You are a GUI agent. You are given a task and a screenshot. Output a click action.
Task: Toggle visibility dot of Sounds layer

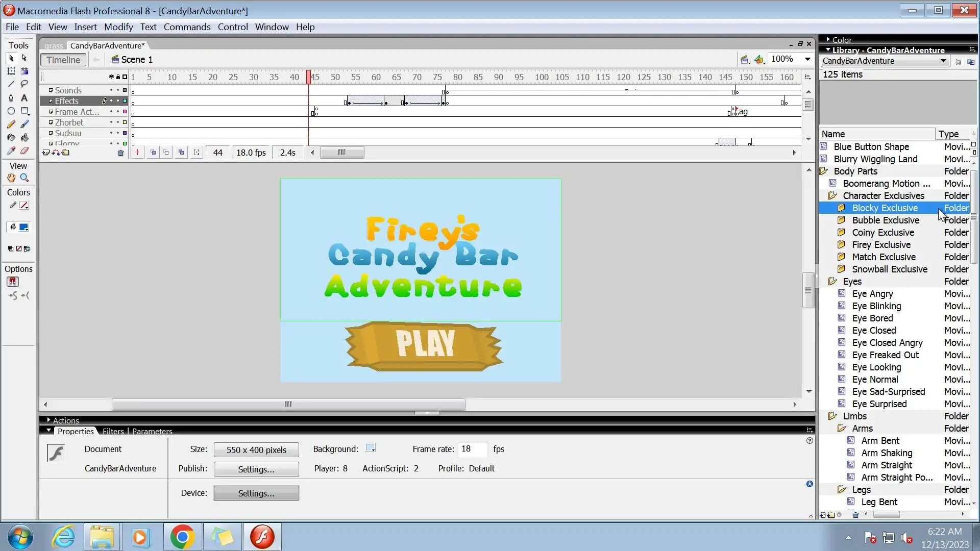click(x=111, y=90)
